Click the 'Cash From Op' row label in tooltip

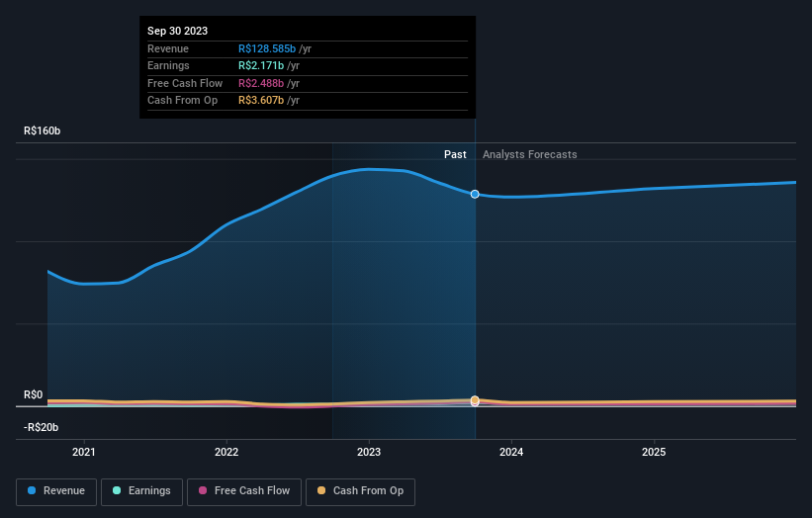click(182, 101)
